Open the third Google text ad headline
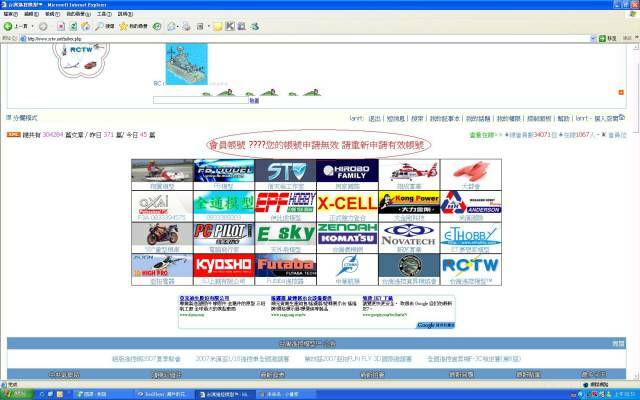 coord(378,298)
